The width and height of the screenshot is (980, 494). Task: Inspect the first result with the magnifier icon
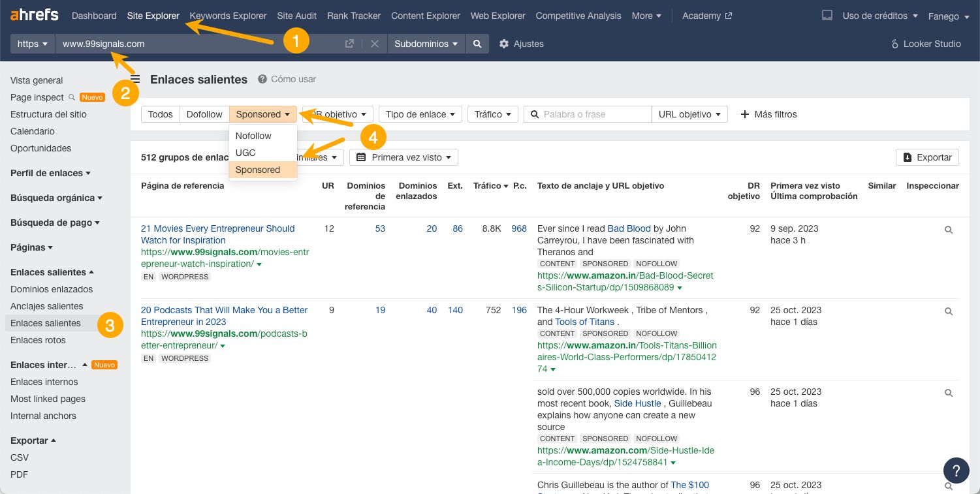click(948, 229)
